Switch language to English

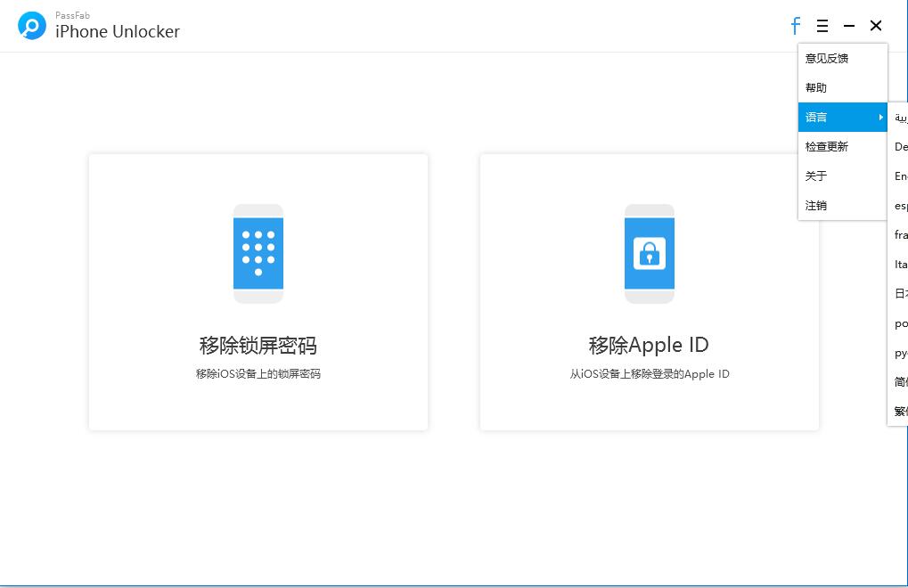(x=898, y=176)
